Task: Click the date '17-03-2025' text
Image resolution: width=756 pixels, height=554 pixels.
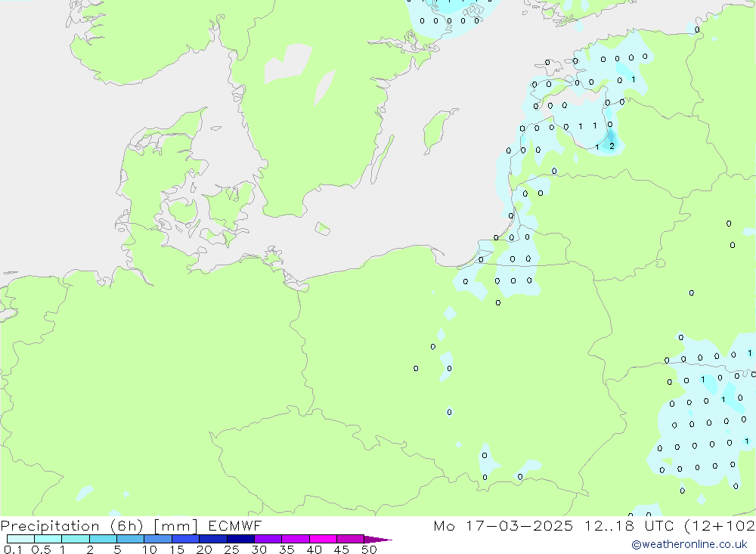Action: click(519, 525)
